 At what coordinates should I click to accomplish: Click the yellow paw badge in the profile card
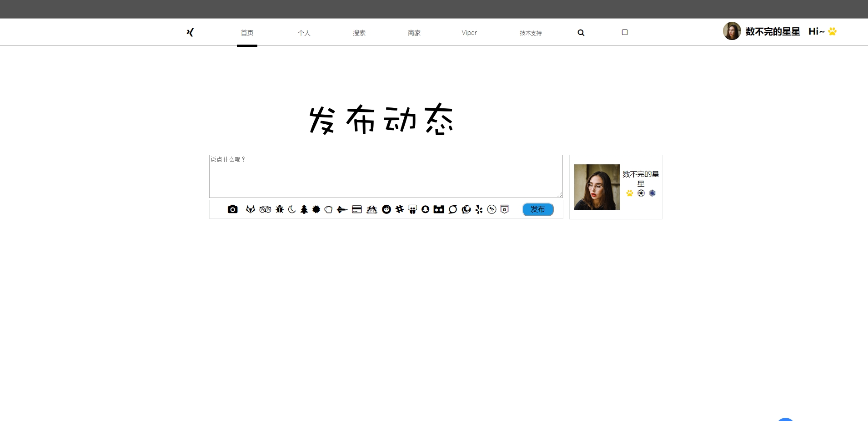coord(630,193)
